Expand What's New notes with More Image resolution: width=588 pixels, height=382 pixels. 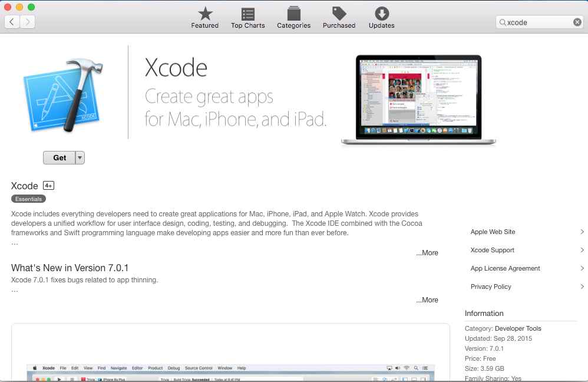click(427, 300)
